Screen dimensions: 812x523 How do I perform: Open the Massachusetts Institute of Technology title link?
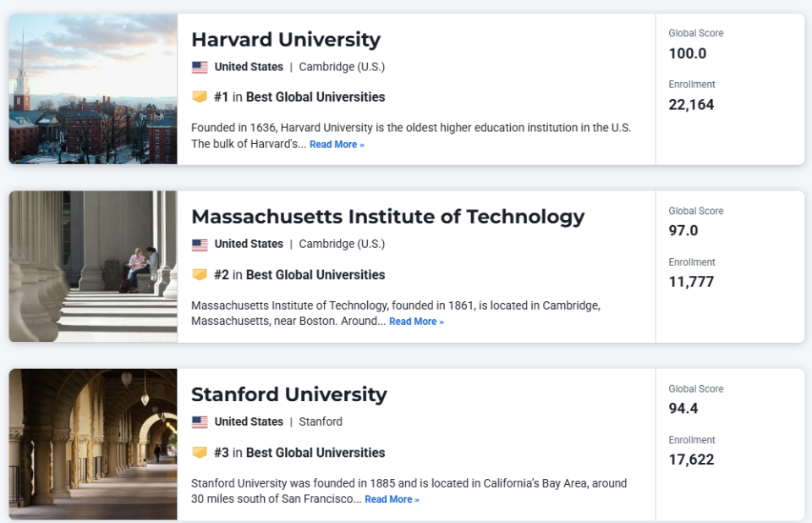point(388,217)
